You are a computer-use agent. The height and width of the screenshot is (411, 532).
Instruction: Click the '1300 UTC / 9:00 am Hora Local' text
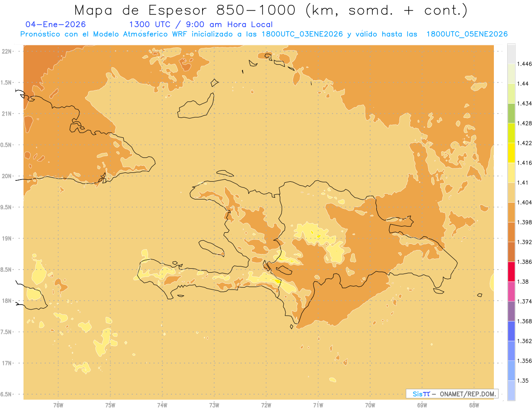201,24
